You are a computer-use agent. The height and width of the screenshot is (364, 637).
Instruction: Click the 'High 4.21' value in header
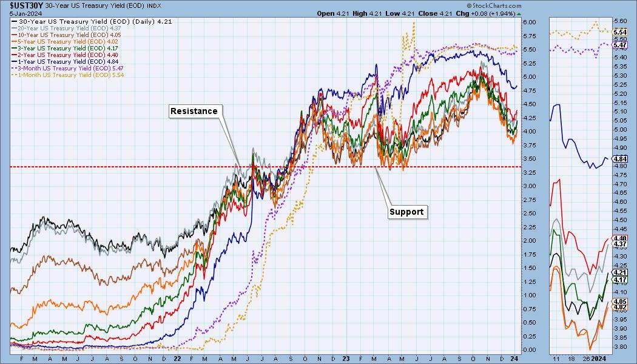(367, 13)
